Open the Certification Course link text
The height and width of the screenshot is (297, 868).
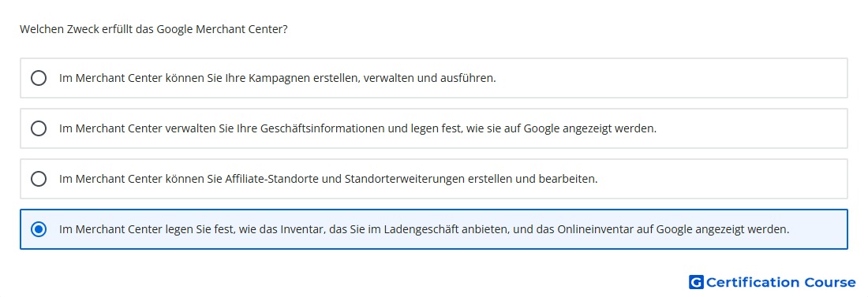coord(780,282)
